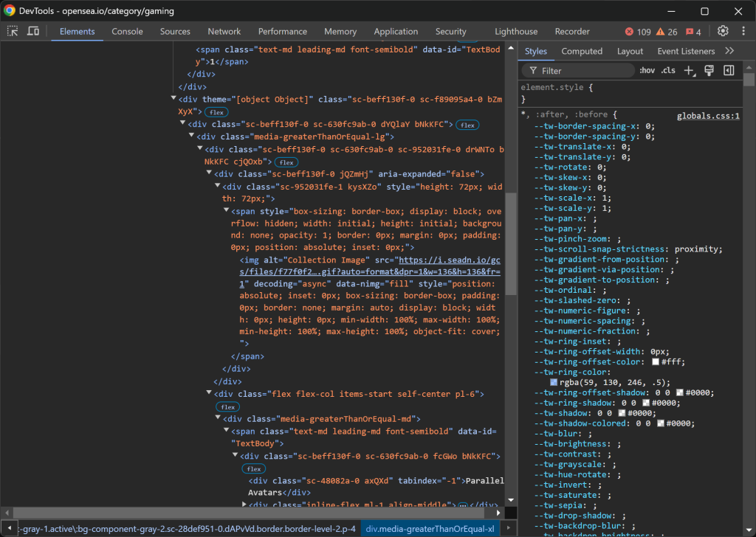Image resolution: width=756 pixels, height=537 pixels.
Task: Switch to the Console tab
Action: pyautogui.click(x=127, y=31)
